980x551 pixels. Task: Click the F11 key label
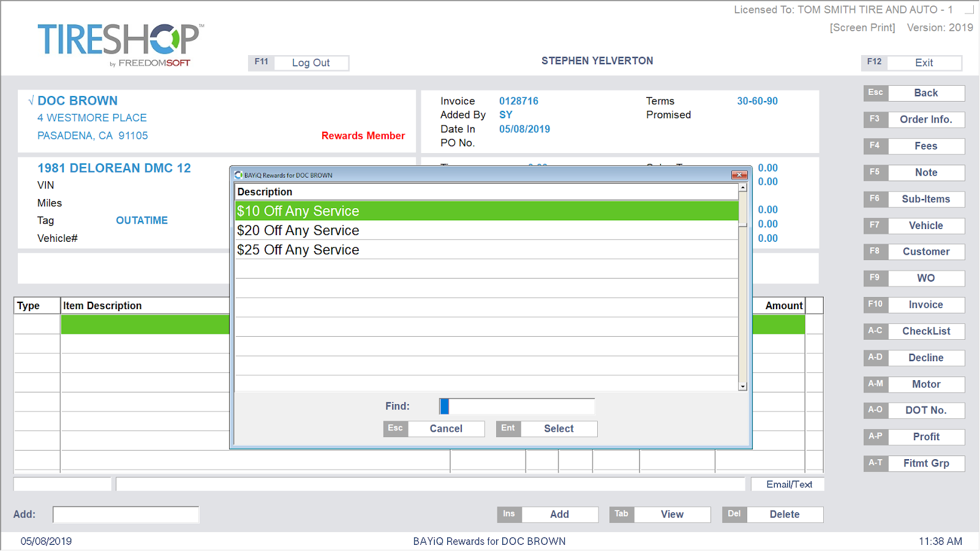coord(262,62)
